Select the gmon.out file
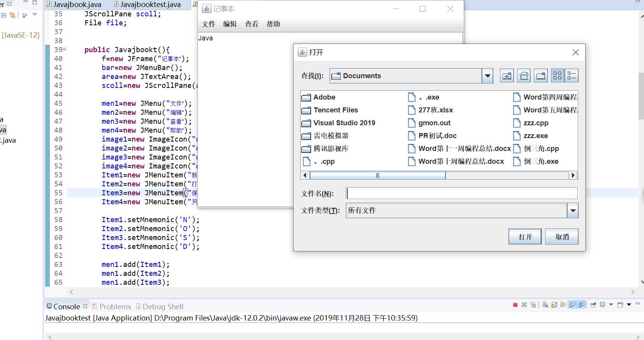Image resolution: width=644 pixels, height=340 pixels. 429,123
